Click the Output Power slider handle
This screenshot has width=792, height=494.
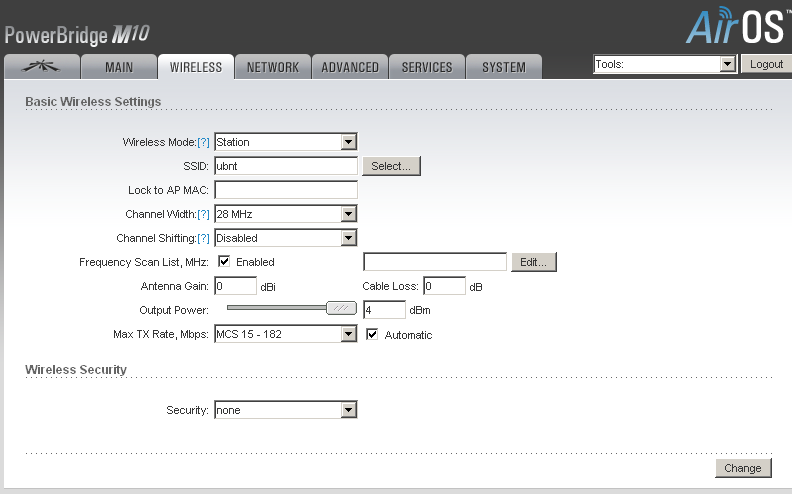(x=341, y=308)
